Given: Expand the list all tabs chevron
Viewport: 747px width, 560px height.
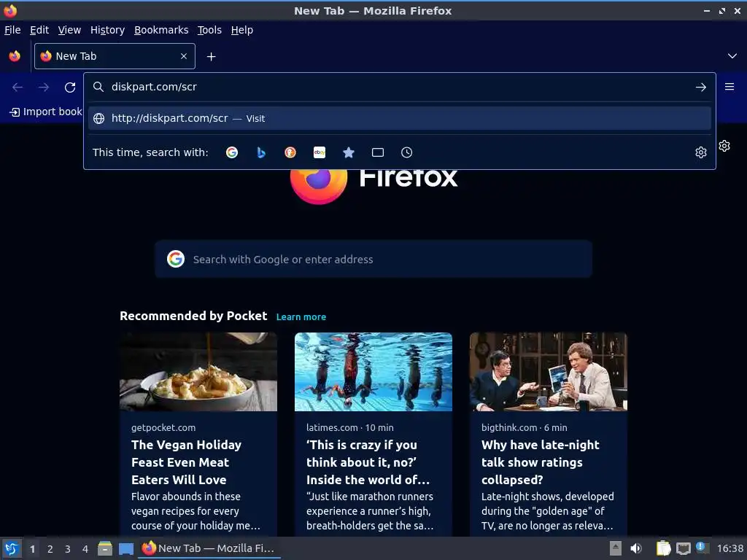Looking at the screenshot, I should pos(732,56).
